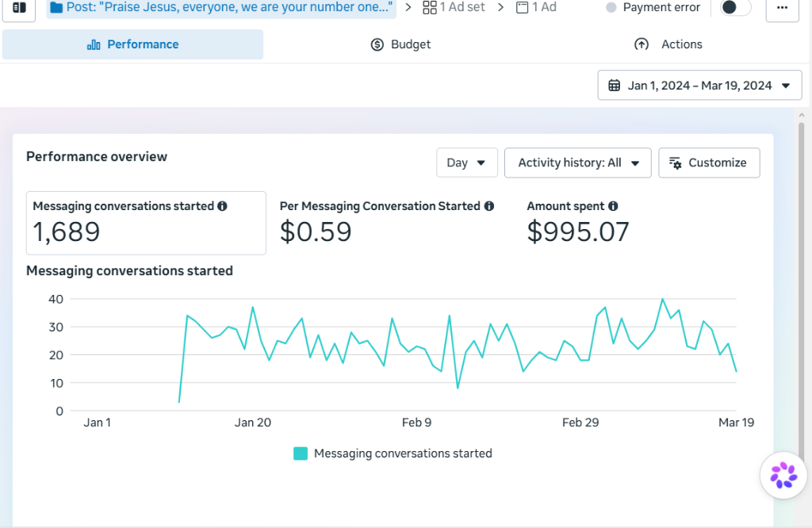This screenshot has width=812, height=528.
Task: Select the Amount spent metric
Action: tap(578, 223)
